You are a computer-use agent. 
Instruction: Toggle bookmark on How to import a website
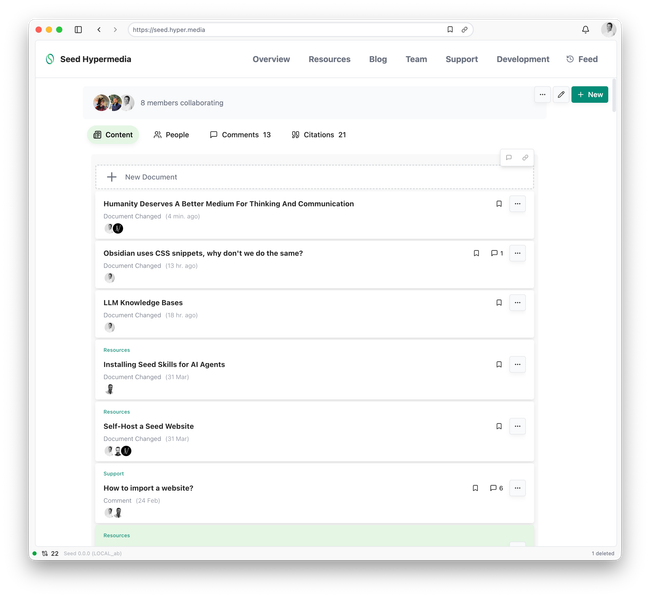pos(476,488)
